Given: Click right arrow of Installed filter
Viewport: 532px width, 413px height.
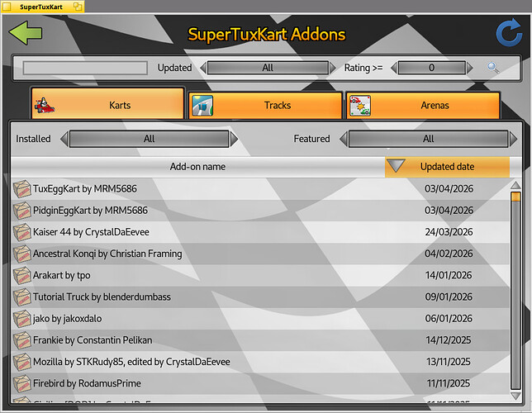Looking at the screenshot, I should click(234, 139).
